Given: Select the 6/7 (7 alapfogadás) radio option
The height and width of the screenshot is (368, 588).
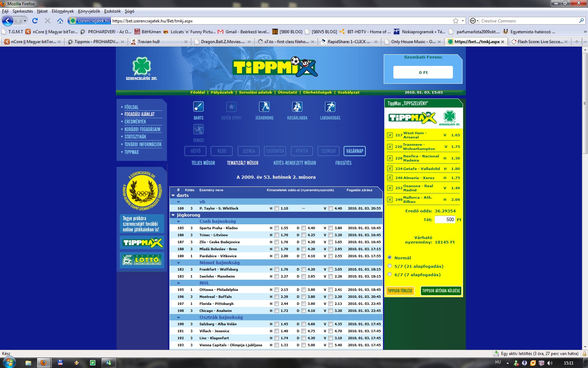Looking at the screenshot, I should [x=390, y=274].
